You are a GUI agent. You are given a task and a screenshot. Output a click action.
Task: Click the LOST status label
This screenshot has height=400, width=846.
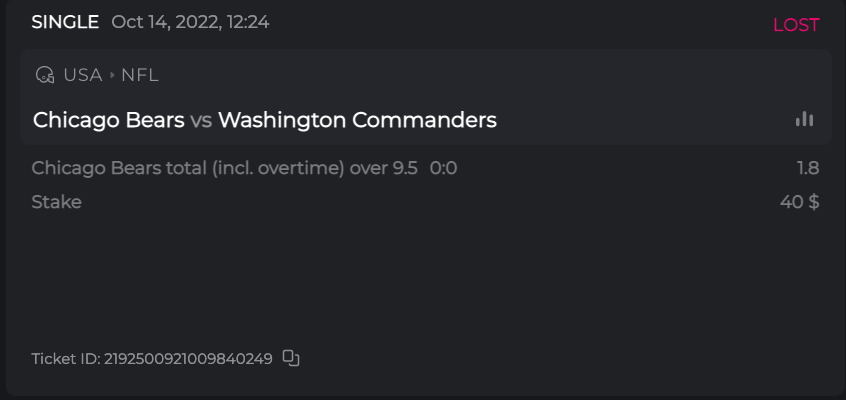(x=796, y=25)
